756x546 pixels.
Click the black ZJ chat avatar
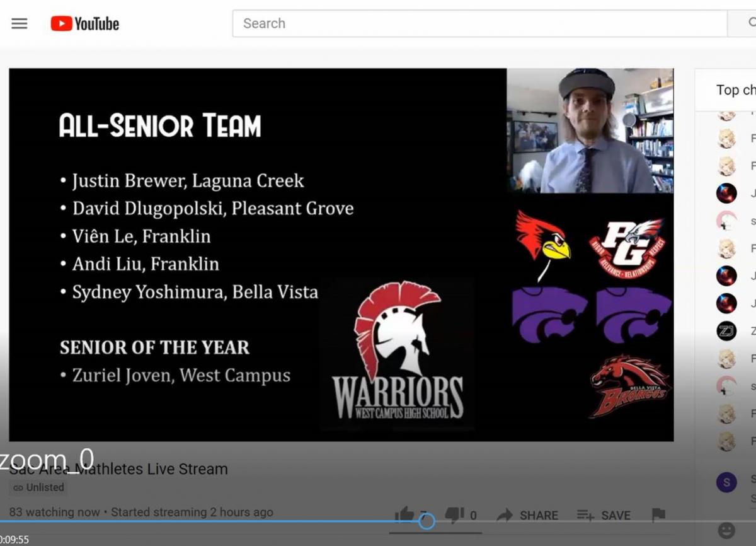click(x=726, y=331)
